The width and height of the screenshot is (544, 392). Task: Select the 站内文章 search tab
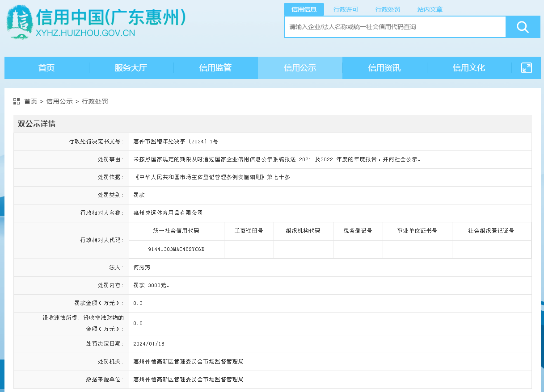[x=430, y=9]
